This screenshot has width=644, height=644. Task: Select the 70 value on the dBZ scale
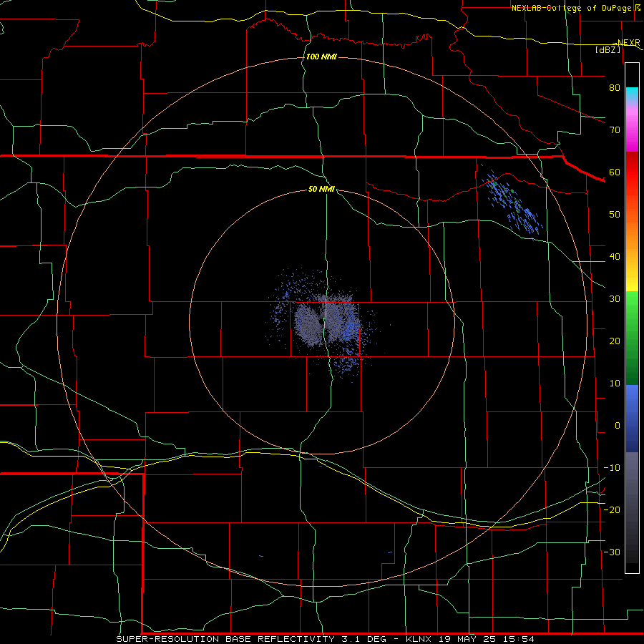[615, 130]
